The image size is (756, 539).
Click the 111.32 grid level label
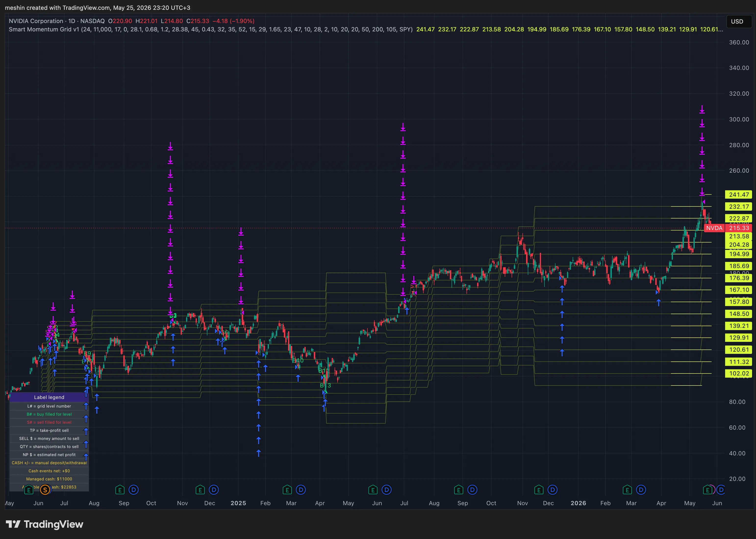tap(739, 362)
